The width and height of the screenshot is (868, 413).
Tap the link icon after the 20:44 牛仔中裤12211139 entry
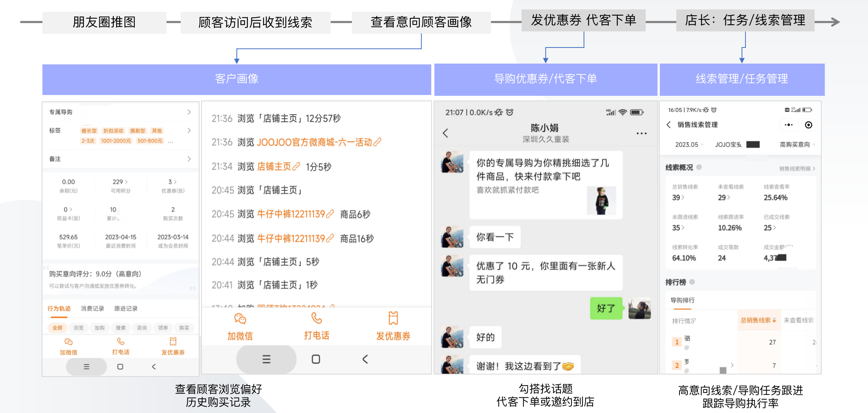(x=330, y=238)
